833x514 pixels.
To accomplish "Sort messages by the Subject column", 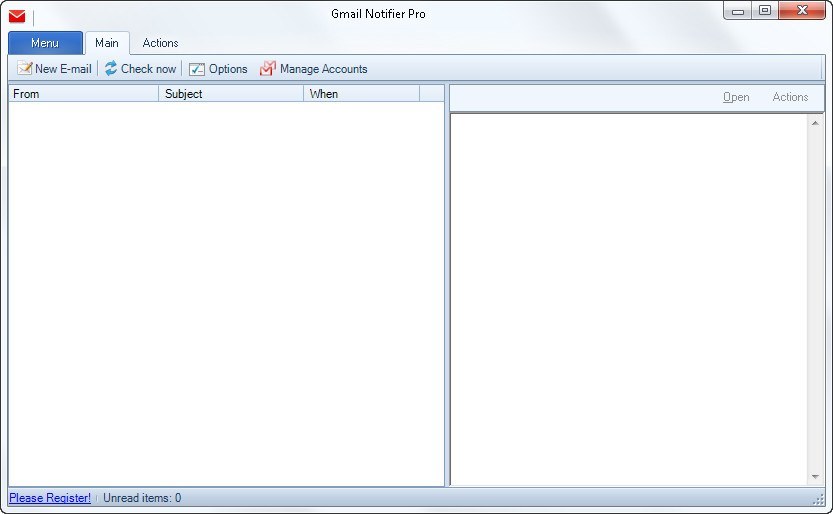I will tap(231, 93).
